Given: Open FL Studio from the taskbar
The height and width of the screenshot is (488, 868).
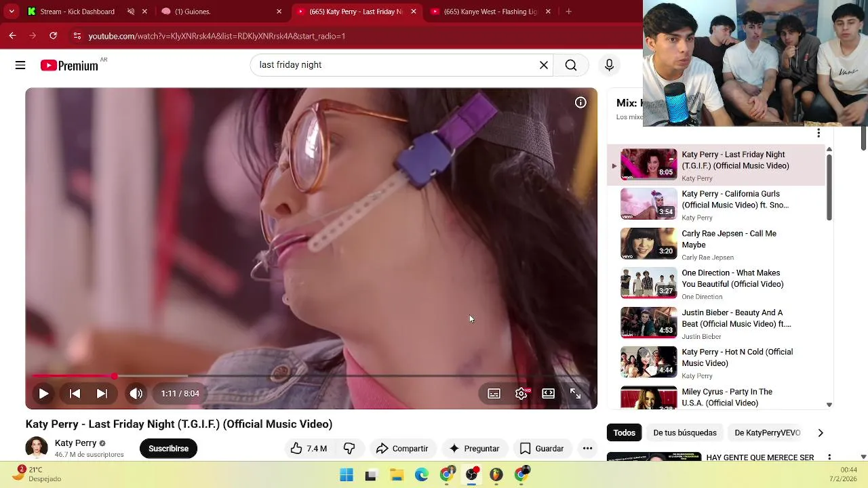Looking at the screenshot, I should pyautogui.click(x=496, y=475).
